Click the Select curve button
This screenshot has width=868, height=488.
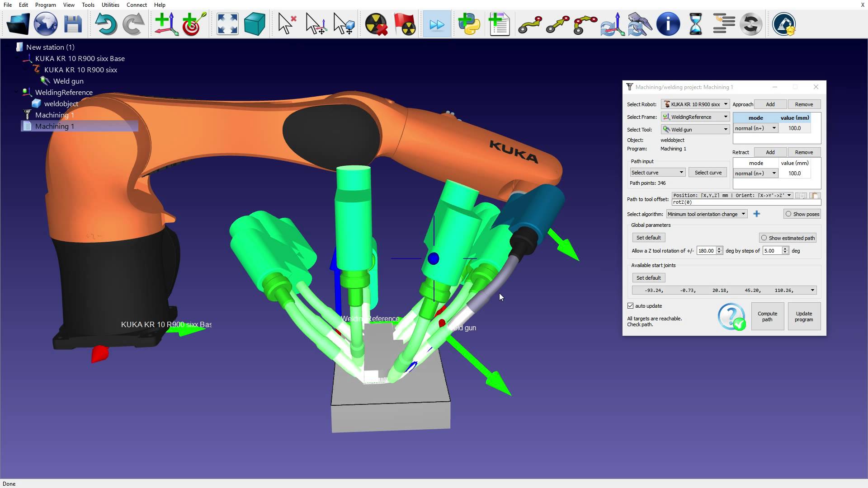pos(708,173)
